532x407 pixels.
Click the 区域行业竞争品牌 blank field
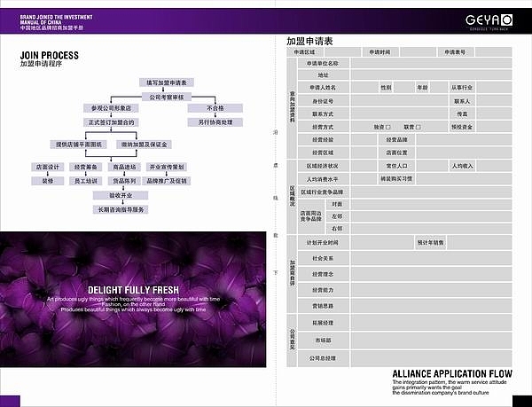coord(431,192)
